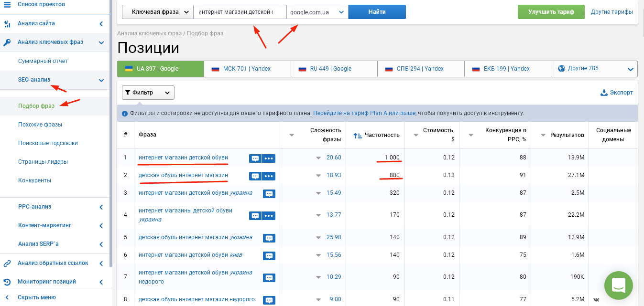Open more-options dots for row 1 phrase
Image resolution: width=644 pixels, height=306 pixels.
[x=269, y=158]
